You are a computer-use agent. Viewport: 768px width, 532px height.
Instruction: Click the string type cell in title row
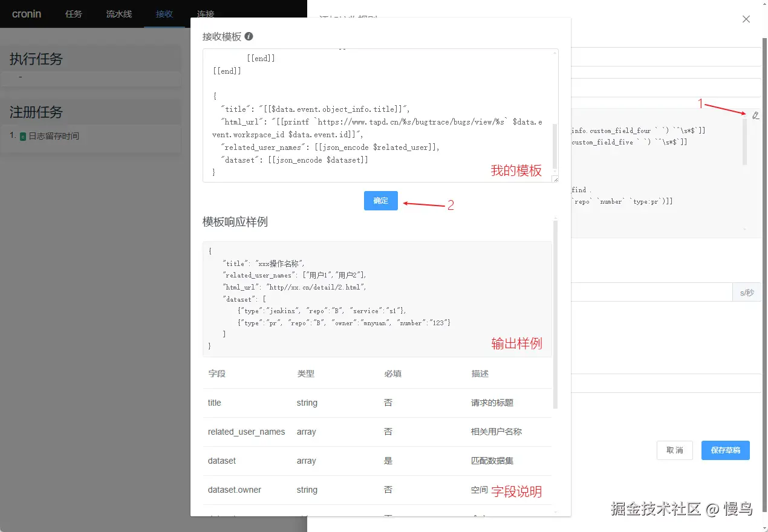coord(307,403)
